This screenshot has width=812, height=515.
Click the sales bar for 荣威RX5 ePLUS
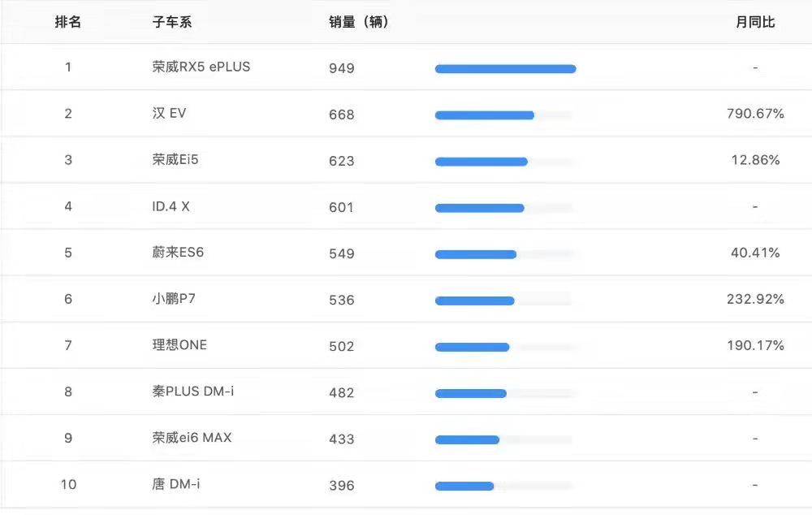(505, 69)
